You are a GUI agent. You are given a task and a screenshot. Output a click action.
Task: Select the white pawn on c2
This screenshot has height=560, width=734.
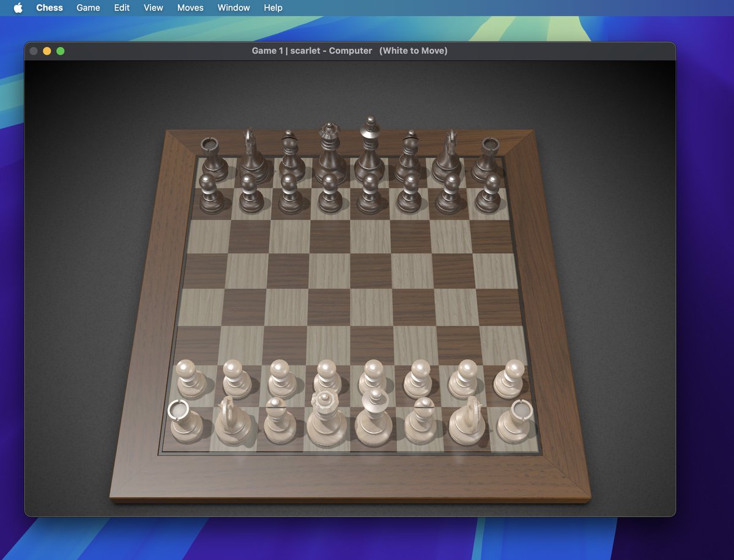[x=281, y=379]
